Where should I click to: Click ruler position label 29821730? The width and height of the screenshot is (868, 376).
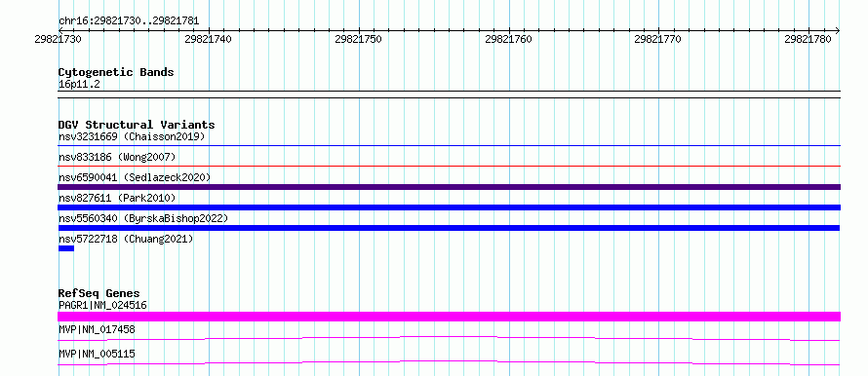58,39
